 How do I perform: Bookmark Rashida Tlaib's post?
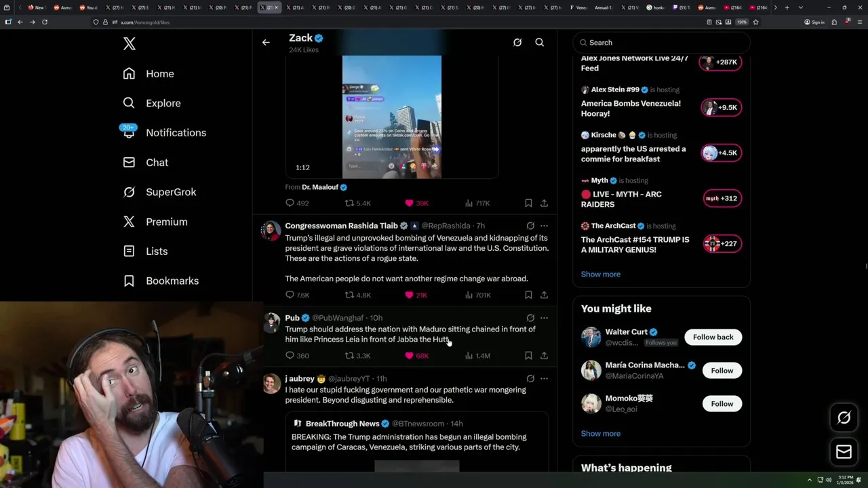point(528,295)
